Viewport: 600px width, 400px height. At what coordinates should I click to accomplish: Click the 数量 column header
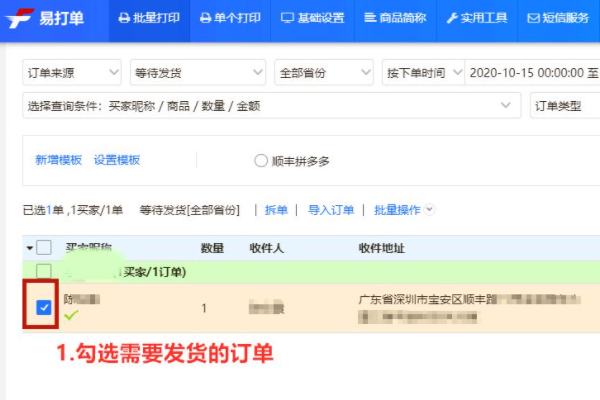[x=212, y=248]
